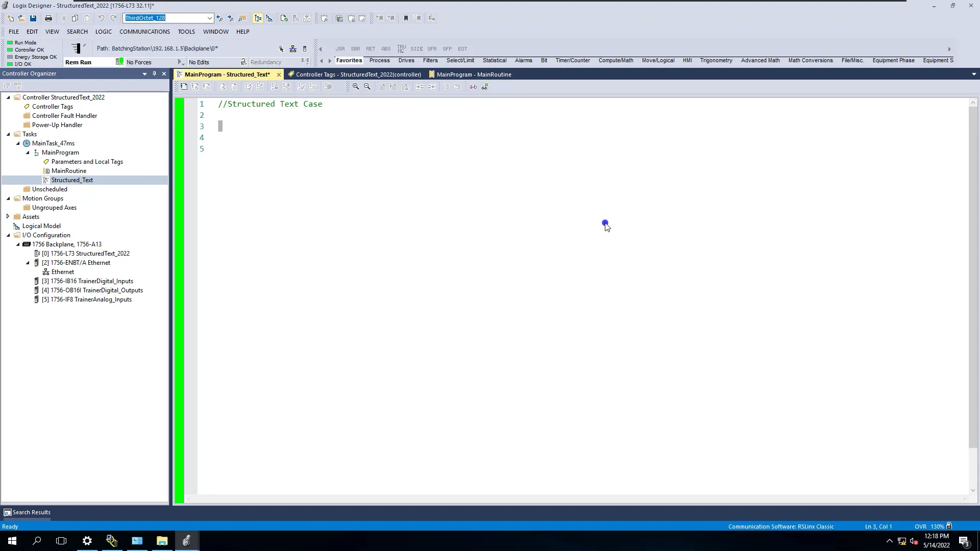Select the Timer/Counter instruction category
This screenshot has width=980, height=551.
pos(572,60)
